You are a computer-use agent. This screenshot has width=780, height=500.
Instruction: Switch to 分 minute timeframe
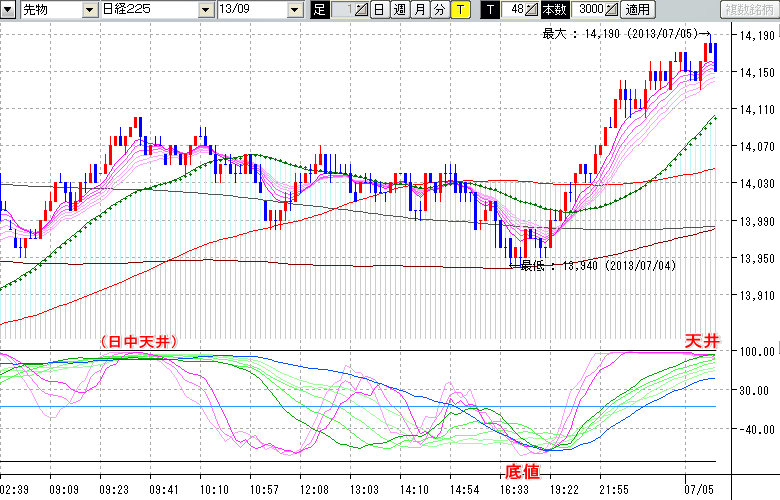tap(438, 10)
